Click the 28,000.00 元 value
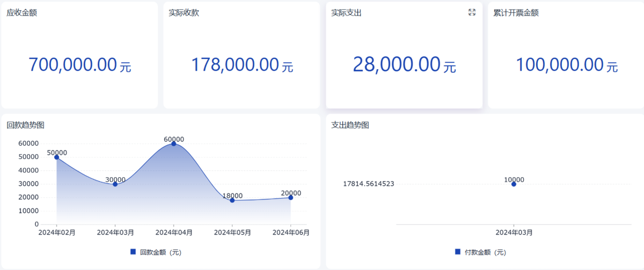644x270 pixels. [405, 65]
